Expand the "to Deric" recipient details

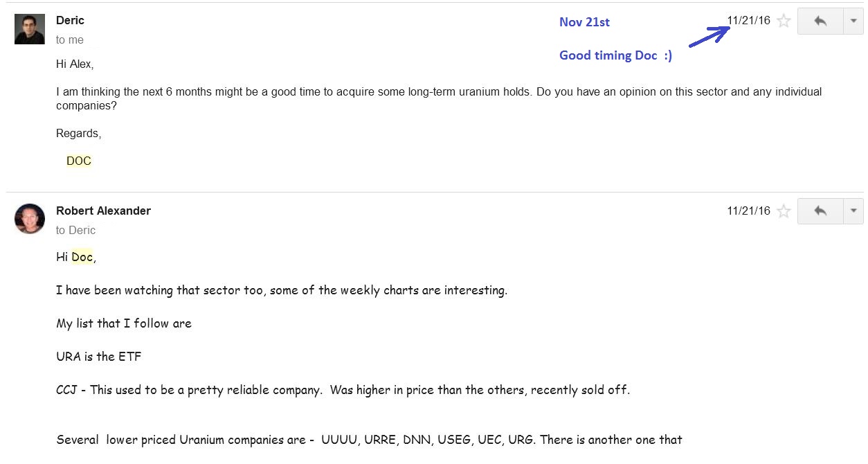pos(75,231)
